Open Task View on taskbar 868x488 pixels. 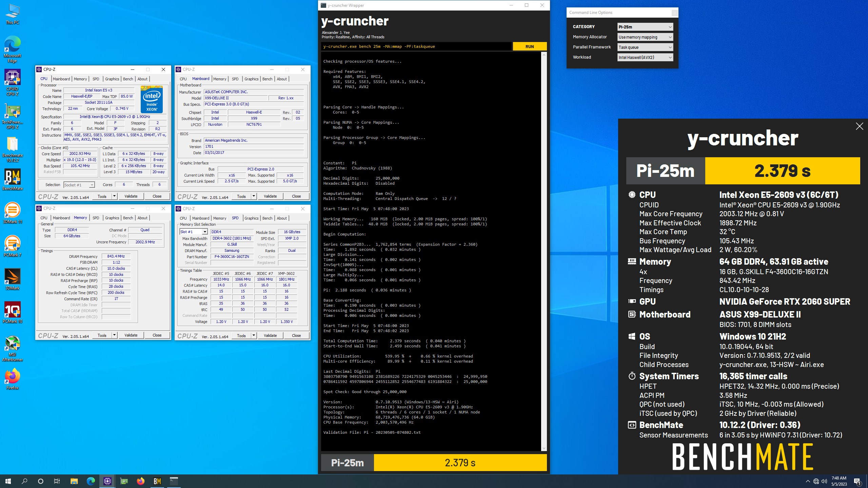coord(57,481)
